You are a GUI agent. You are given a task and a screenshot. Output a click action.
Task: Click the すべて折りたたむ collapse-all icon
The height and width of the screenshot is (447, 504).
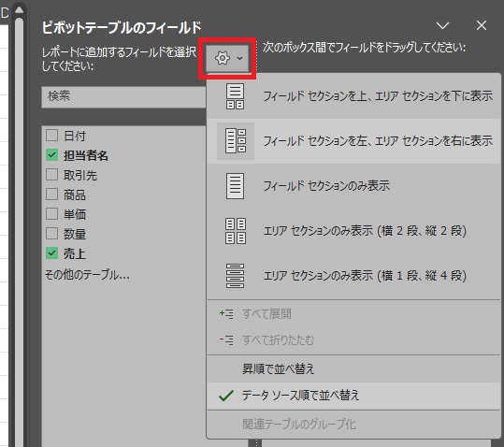click(226, 339)
